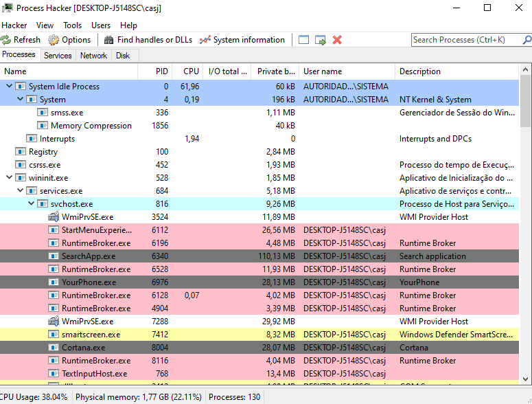Switch to the Network tab
Viewport: 532px width, 404px height.
click(x=93, y=56)
